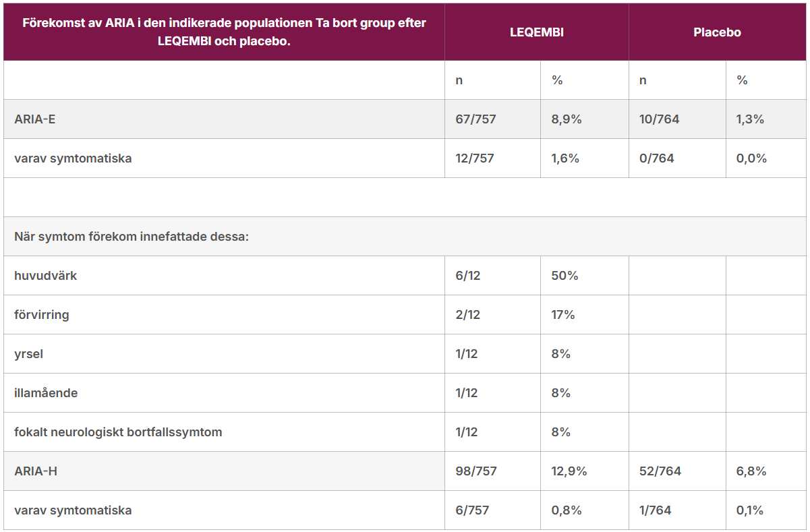This screenshot has height=532, width=810.
Task: Click the illamående row label
Action: (46, 393)
